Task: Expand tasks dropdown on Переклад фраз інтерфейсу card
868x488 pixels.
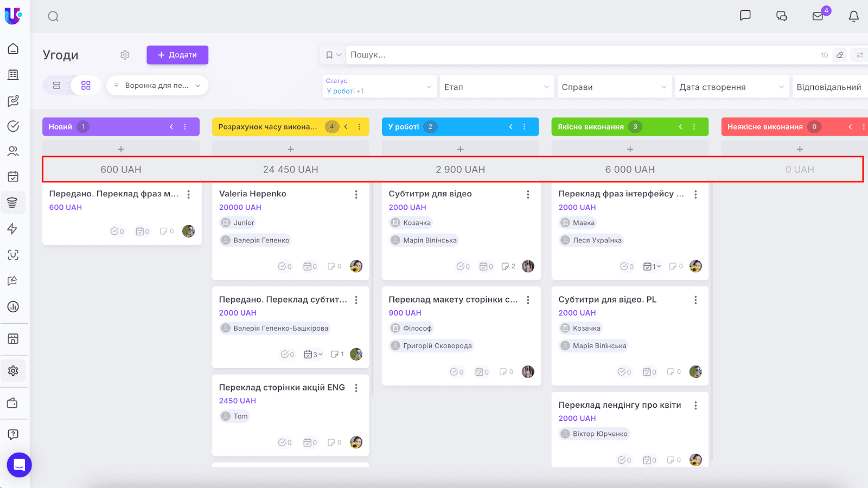Action: click(652, 266)
